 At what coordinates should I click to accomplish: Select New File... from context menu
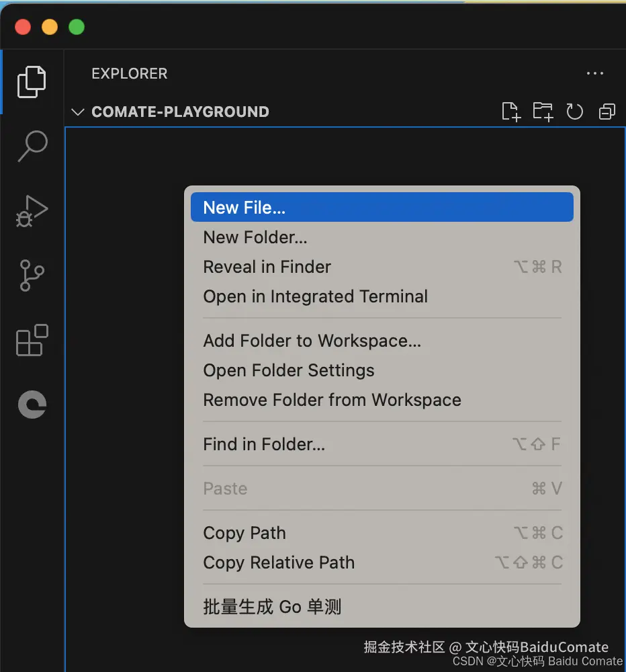382,208
